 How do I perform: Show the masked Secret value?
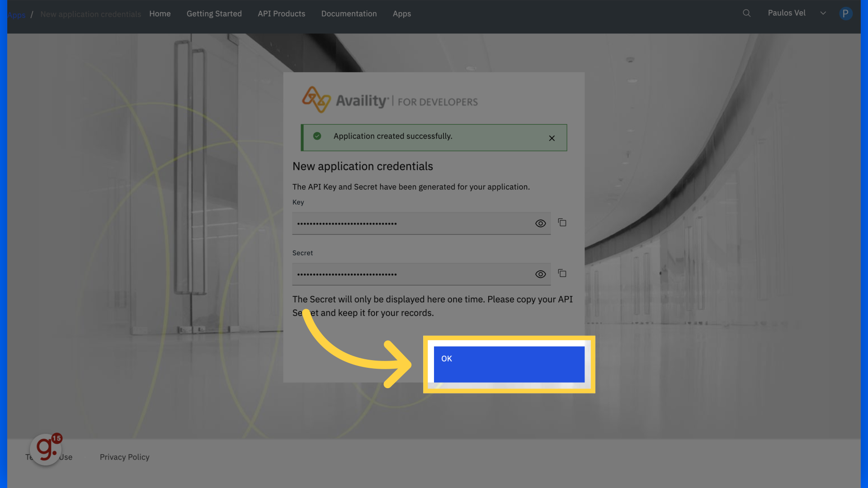point(540,274)
